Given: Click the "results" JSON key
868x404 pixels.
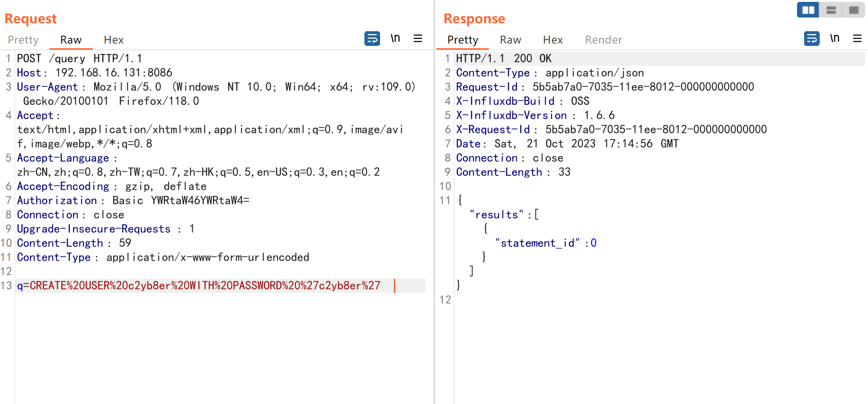Looking at the screenshot, I should 496,215.
